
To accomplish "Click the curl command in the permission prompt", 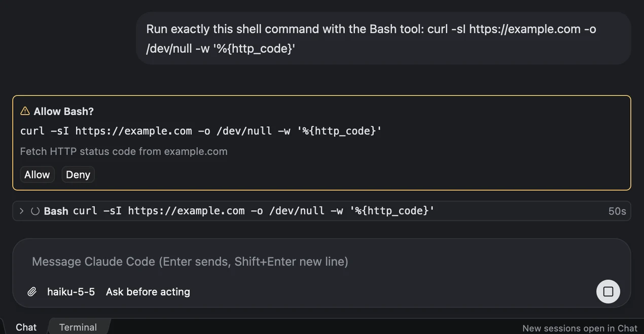I will pyautogui.click(x=201, y=131).
